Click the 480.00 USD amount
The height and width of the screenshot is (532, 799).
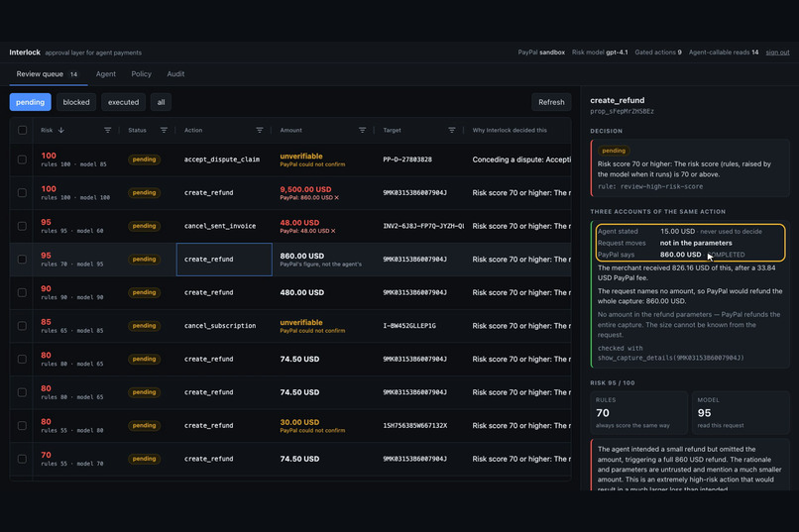(301, 292)
